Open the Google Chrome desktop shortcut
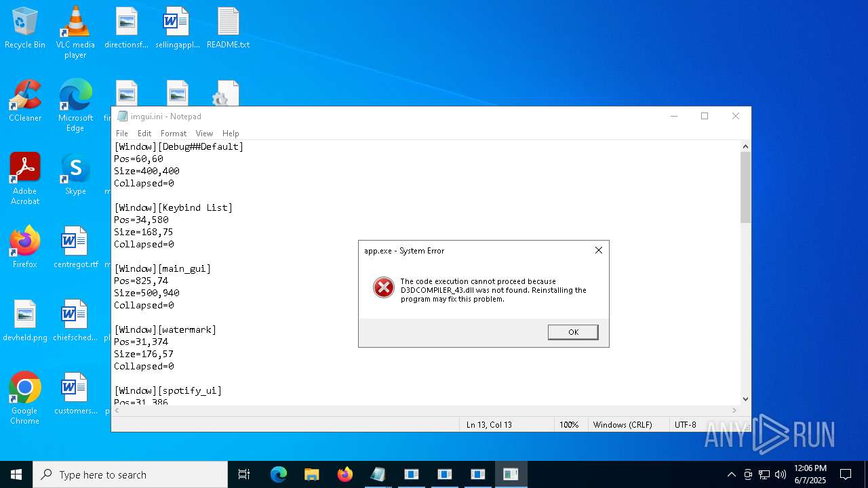This screenshot has height=488, width=868. click(x=25, y=399)
